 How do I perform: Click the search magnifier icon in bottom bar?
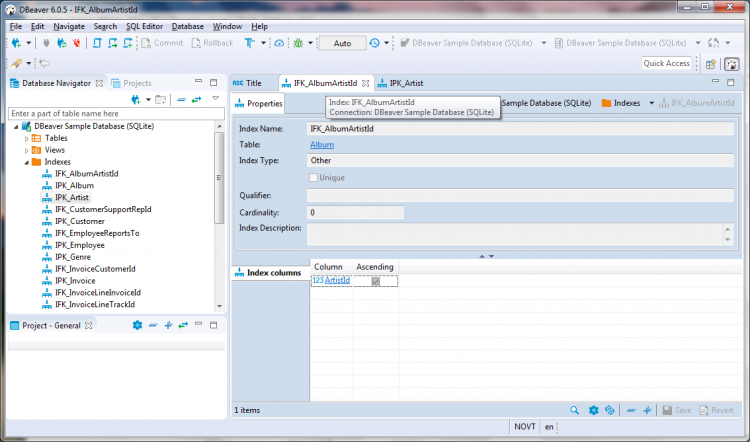pos(574,410)
